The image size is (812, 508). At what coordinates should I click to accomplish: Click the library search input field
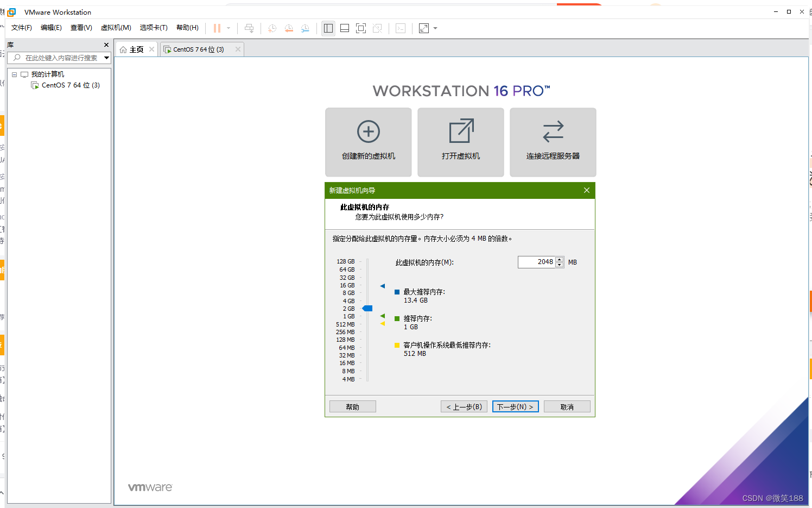click(56, 58)
